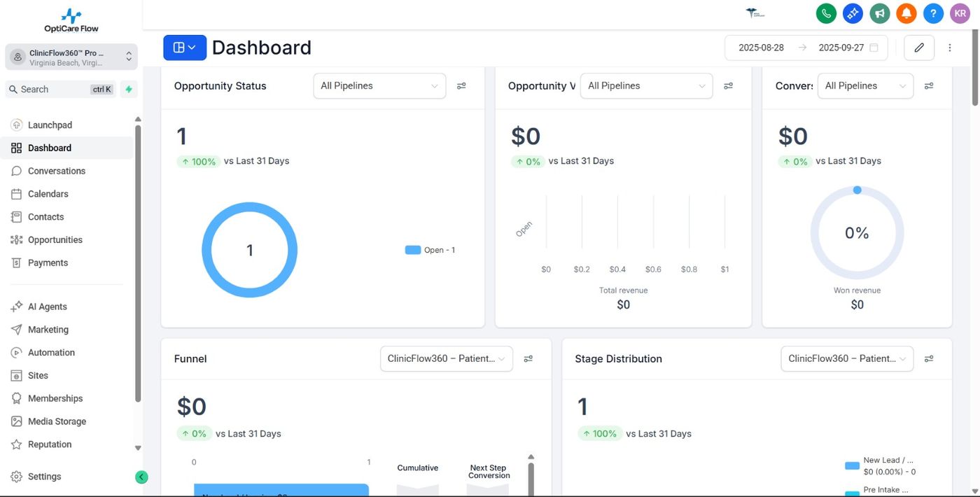Click the Won revenue $0 label

[857, 297]
